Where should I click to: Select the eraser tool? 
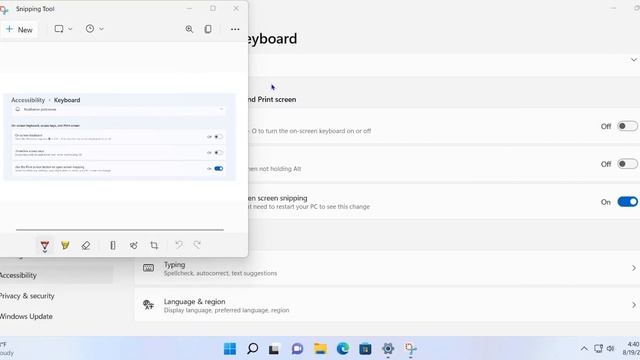(x=86, y=245)
